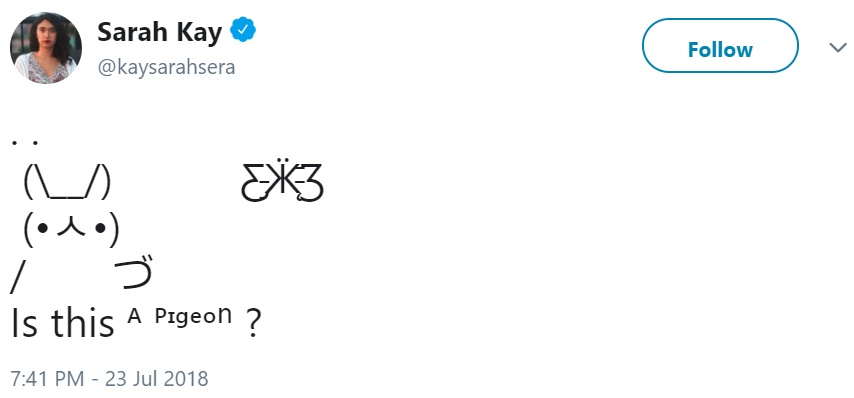Click the @kaysarahsera handle
This screenshot has width=854, height=398.
(166, 68)
